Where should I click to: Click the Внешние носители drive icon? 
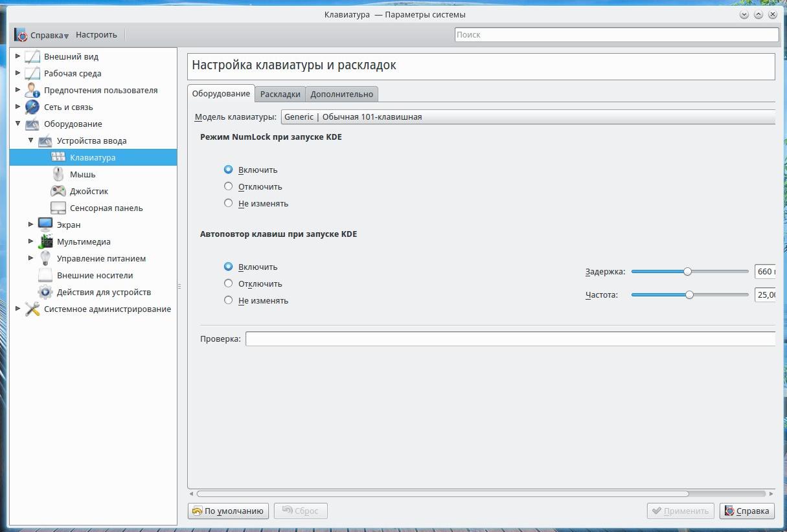click(45, 275)
